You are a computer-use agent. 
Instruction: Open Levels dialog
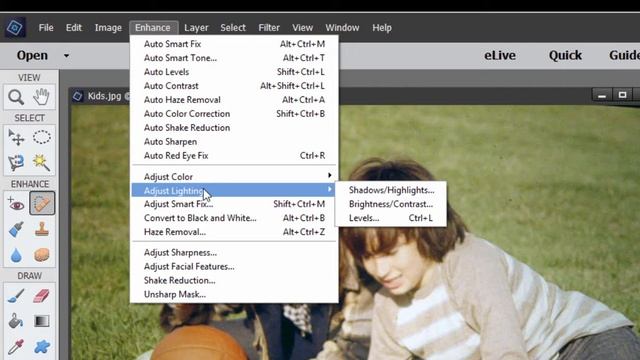point(391,218)
